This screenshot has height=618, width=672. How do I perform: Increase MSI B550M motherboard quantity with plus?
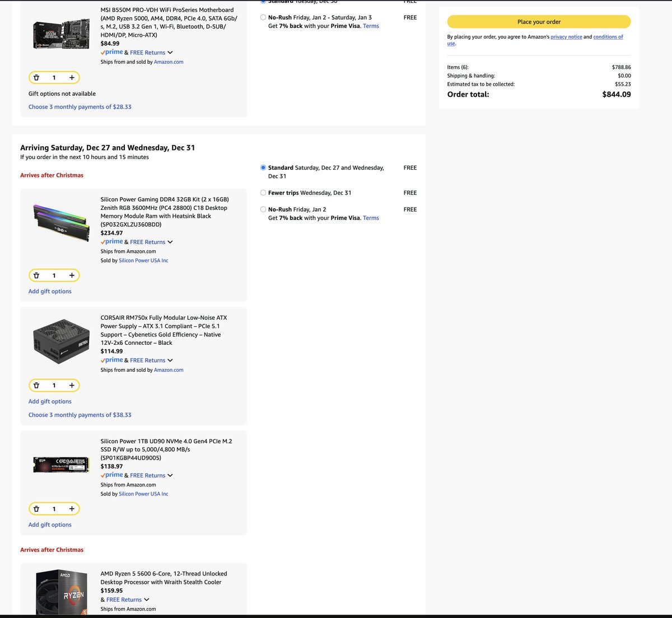coord(72,78)
